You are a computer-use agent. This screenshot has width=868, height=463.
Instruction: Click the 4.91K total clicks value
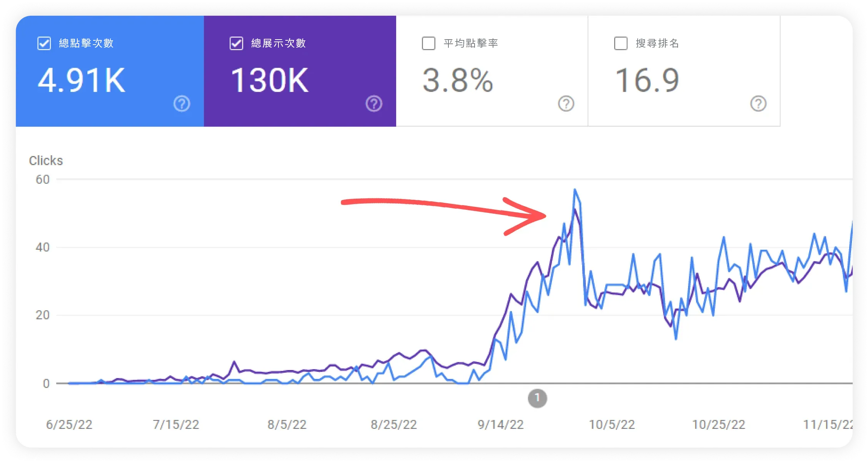tap(82, 80)
